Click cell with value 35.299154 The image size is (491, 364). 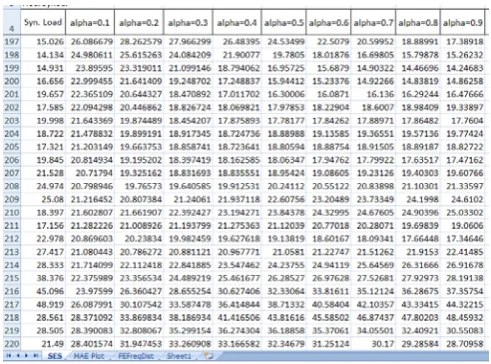point(188,331)
